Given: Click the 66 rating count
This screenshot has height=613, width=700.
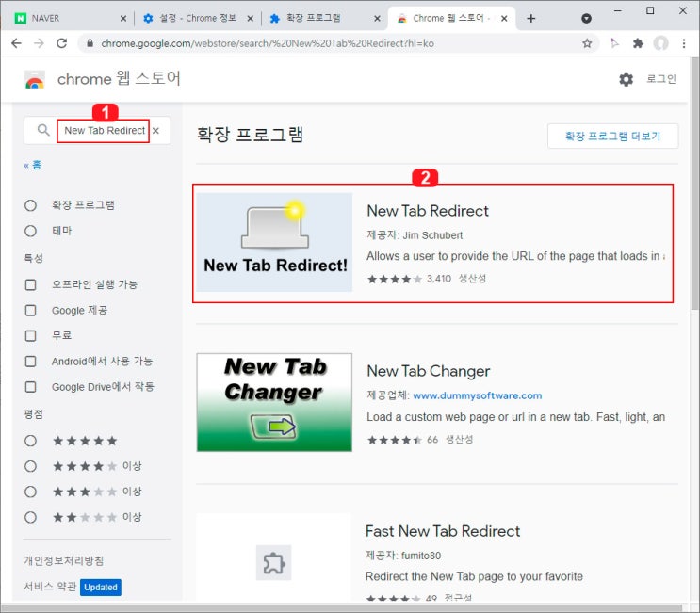Looking at the screenshot, I should pos(432,440).
